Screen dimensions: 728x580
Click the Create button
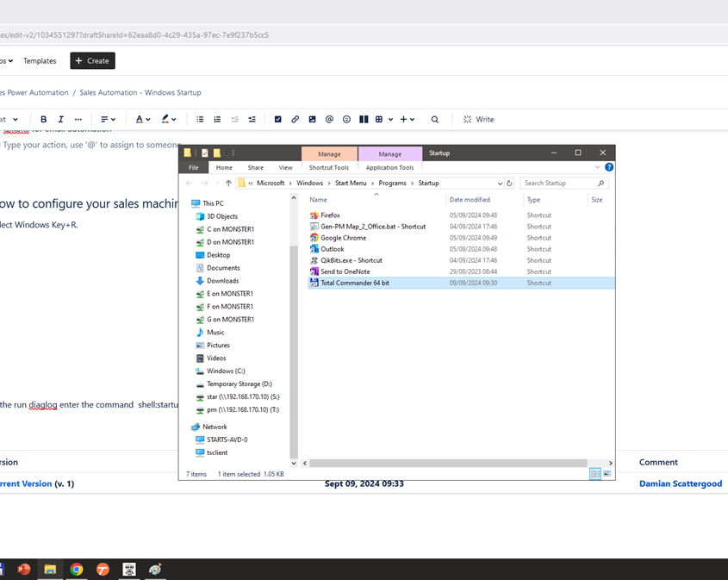(92, 61)
